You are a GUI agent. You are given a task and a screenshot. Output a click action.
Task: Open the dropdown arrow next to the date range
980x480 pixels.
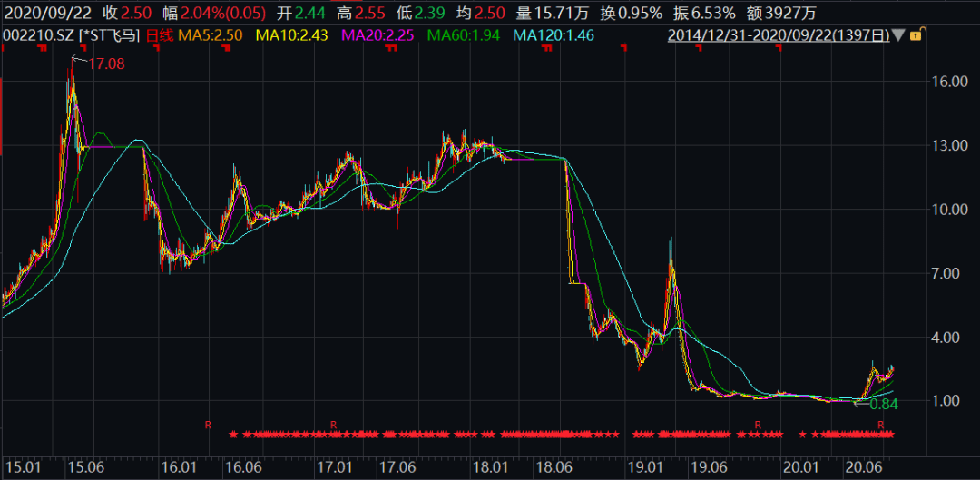point(898,35)
